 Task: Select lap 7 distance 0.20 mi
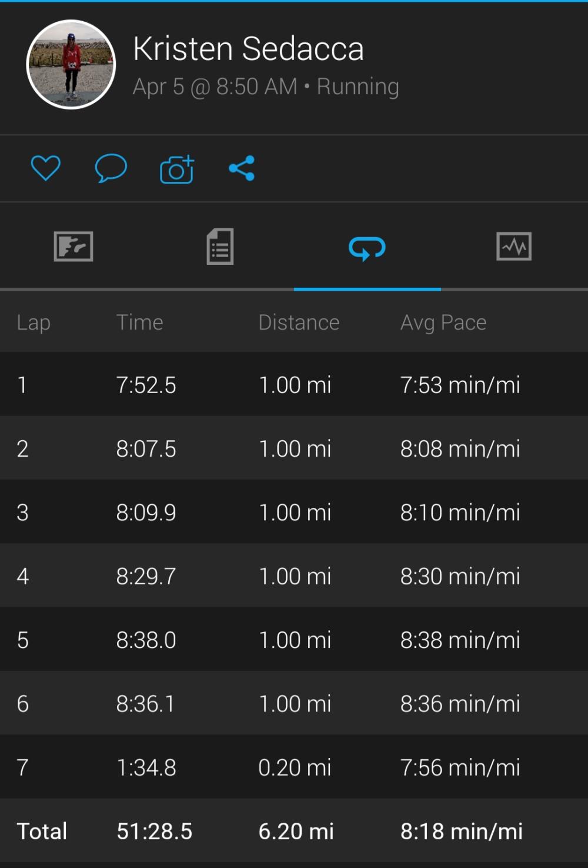(295, 767)
